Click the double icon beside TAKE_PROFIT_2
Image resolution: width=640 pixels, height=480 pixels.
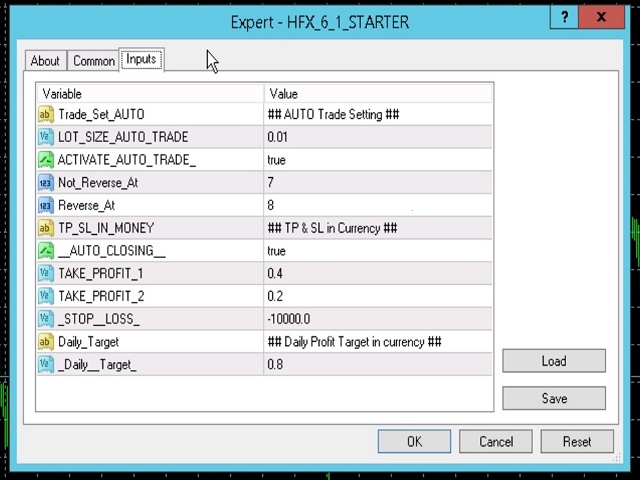coord(46,296)
